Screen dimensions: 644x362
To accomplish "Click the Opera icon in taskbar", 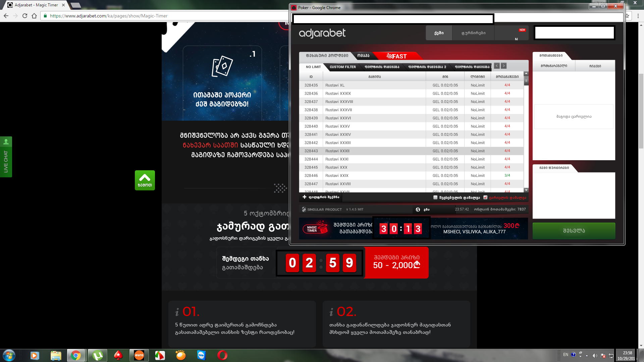I will [x=222, y=355].
